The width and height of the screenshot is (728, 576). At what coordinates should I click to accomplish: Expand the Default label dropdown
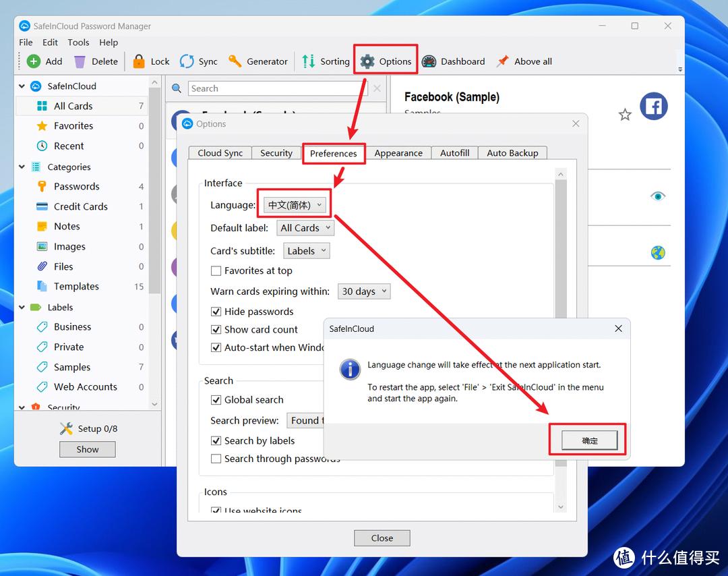coord(307,228)
